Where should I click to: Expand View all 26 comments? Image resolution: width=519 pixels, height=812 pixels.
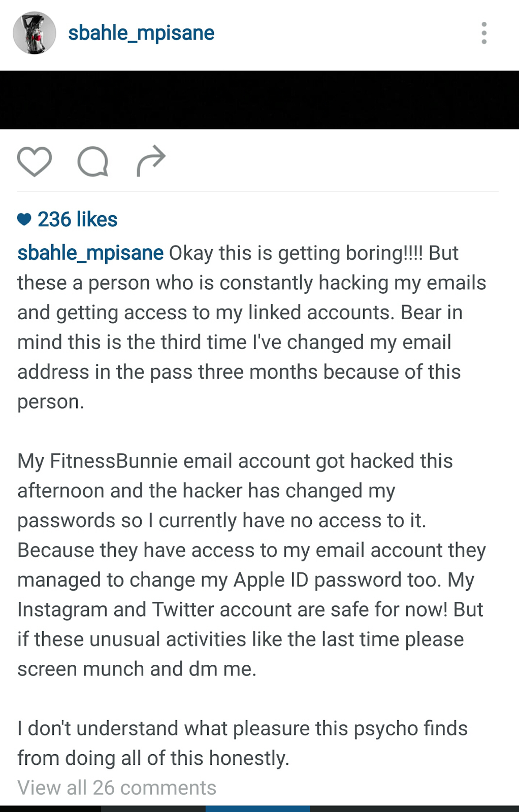click(117, 788)
